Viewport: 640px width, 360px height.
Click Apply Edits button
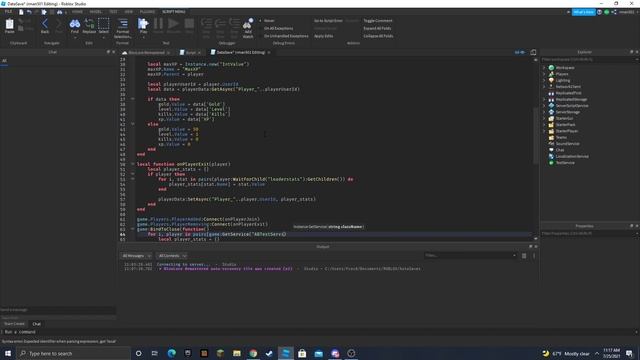pyautogui.click(x=323, y=36)
